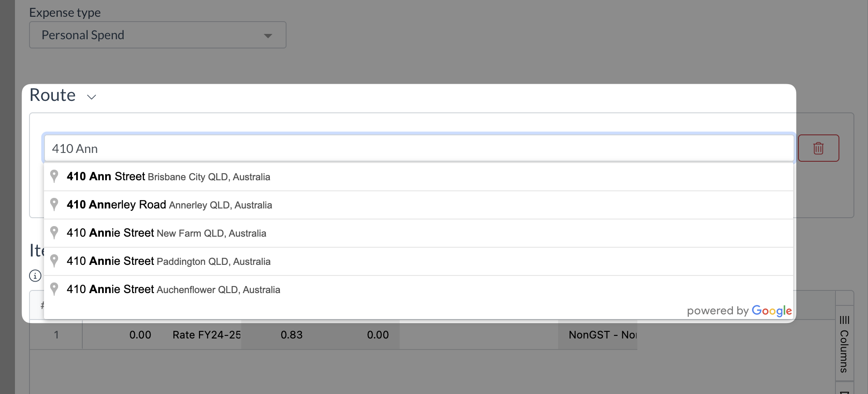Click the info circle icon
The image size is (868, 394).
[35, 276]
